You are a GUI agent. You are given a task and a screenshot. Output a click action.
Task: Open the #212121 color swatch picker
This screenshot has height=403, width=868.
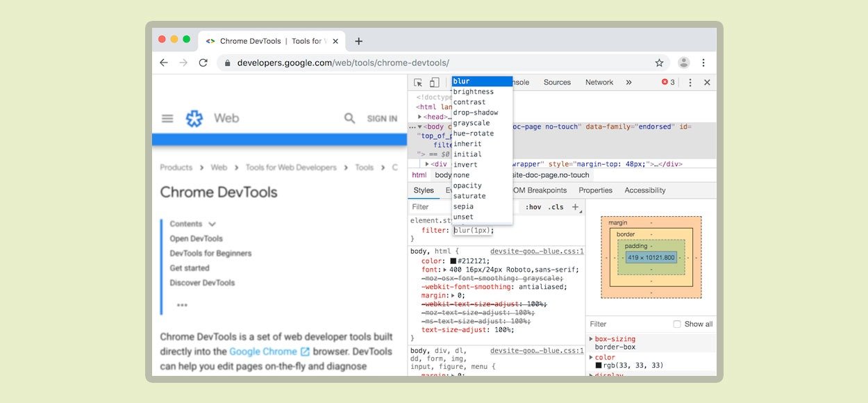point(453,261)
